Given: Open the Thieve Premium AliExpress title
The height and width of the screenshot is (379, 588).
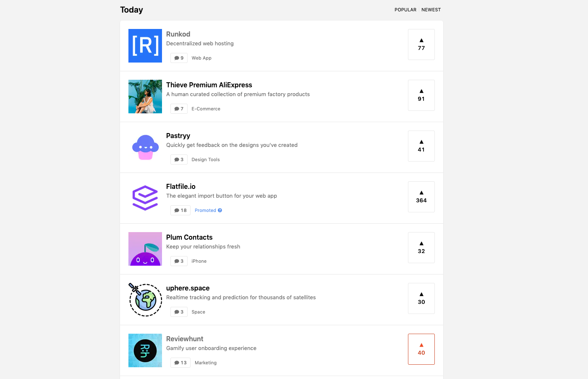Looking at the screenshot, I should pyautogui.click(x=209, y=85).
